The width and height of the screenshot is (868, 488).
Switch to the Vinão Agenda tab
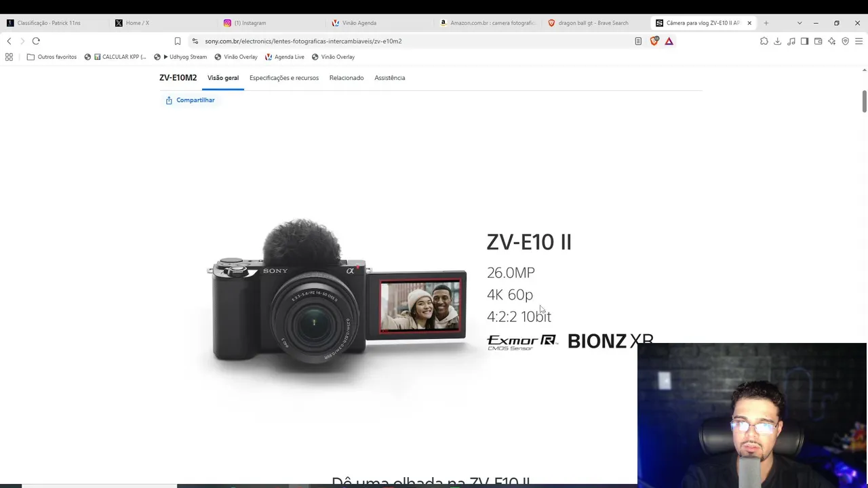click(x=380, y=23)
